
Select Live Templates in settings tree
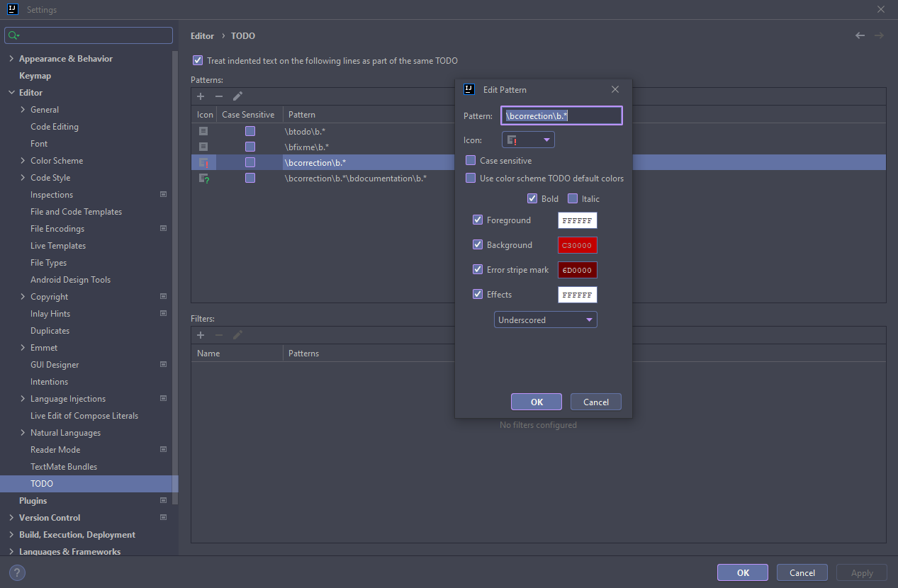coord(58,246)
